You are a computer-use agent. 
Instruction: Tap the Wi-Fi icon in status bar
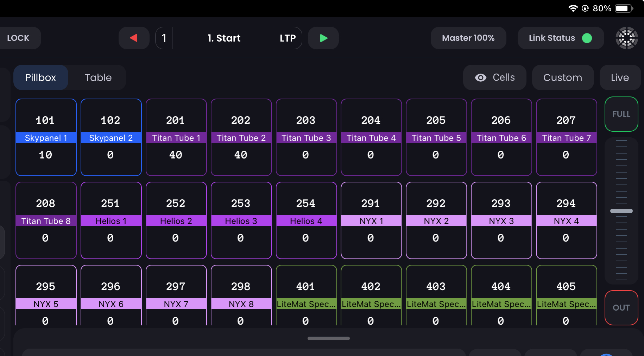coord(573,8)
